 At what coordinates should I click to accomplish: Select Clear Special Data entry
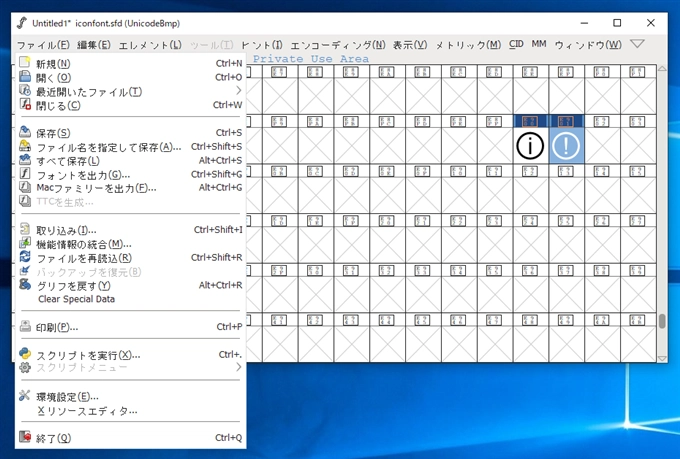[x=131, y=299]
